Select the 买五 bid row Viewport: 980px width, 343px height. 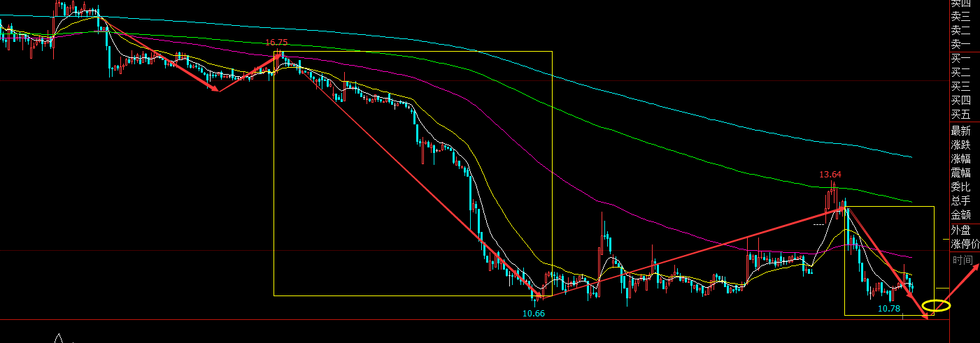click(x=960, y=115)
